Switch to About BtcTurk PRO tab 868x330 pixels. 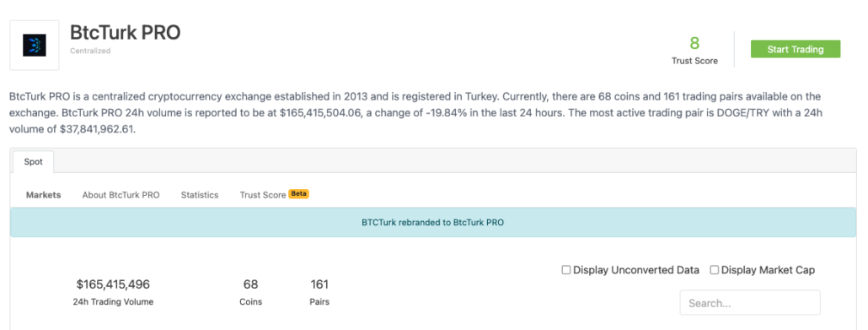tap(121, 195)
